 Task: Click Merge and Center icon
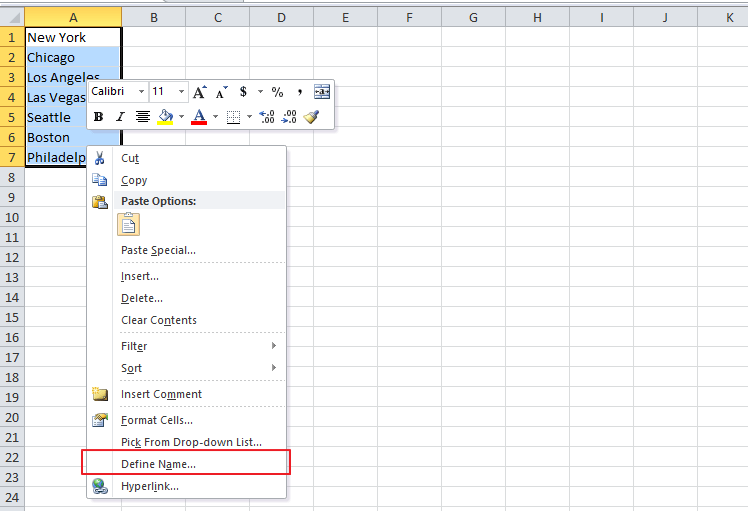[x=322, y=92]
